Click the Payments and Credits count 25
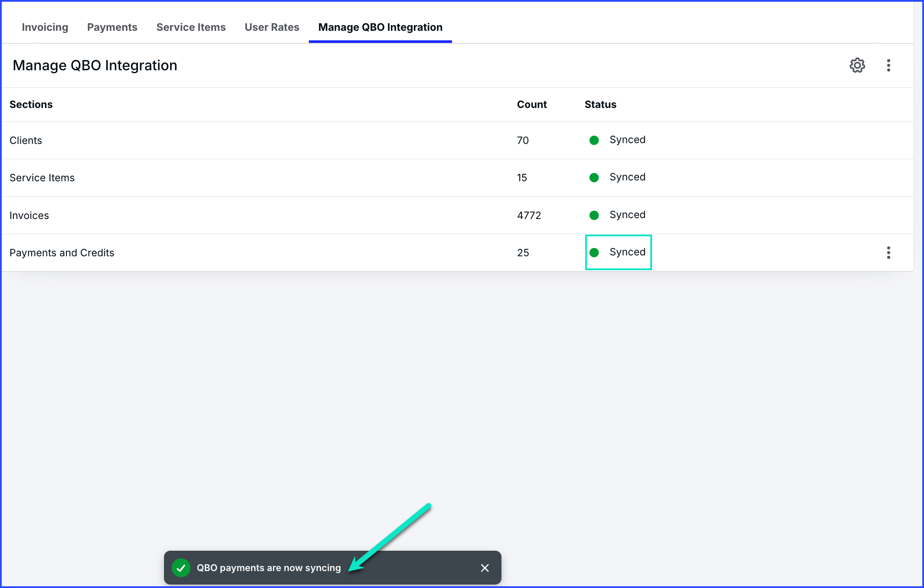 [x=523, y=253]
